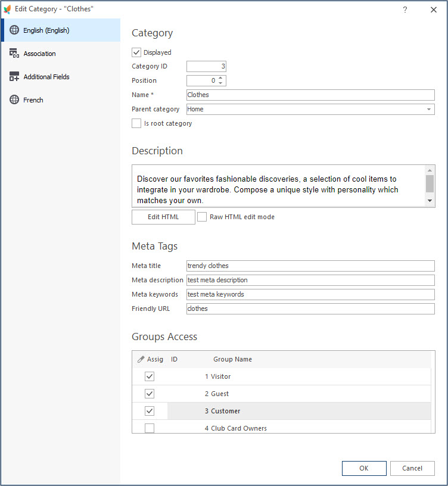Click the Additional Fields sidebar icon
This screenshot has height=486, width=448.
point(14,77)
